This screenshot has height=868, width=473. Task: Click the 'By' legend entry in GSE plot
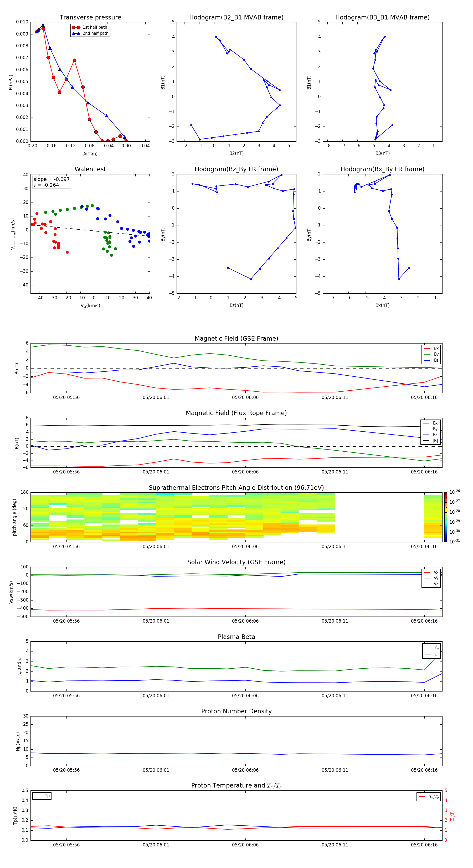tap(431, 354)
